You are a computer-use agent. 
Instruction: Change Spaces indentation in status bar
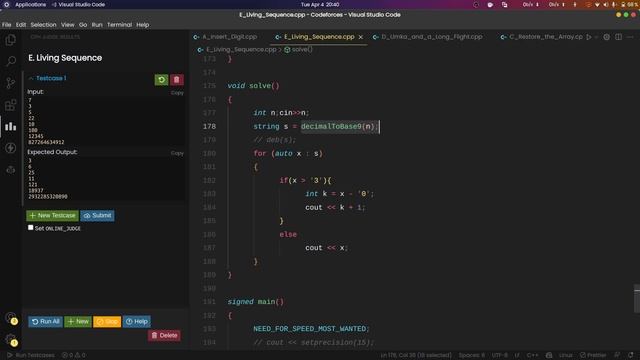point(472,355)
